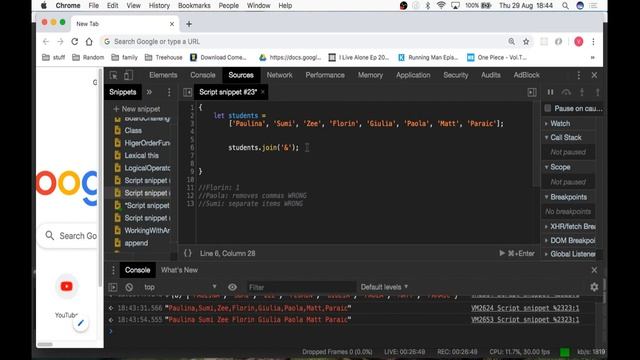Switch to the Network panel

pyautogui.click(x=279, y=75)
